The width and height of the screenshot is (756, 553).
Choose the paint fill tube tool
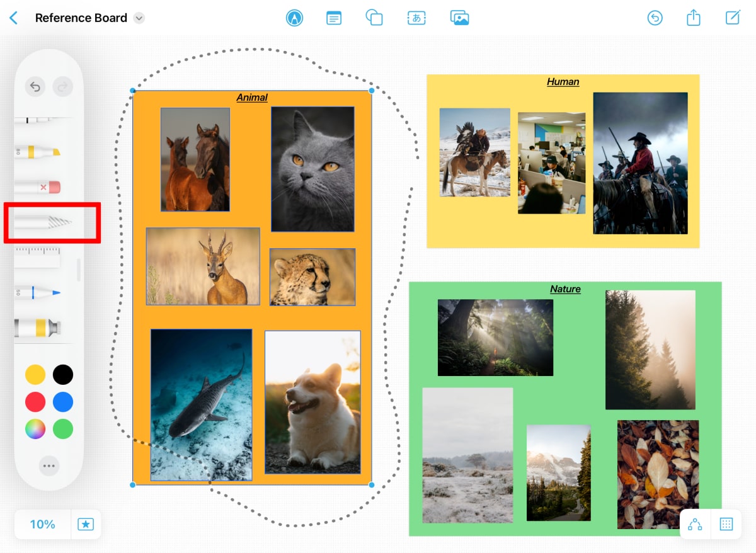[x=38, y=328]
